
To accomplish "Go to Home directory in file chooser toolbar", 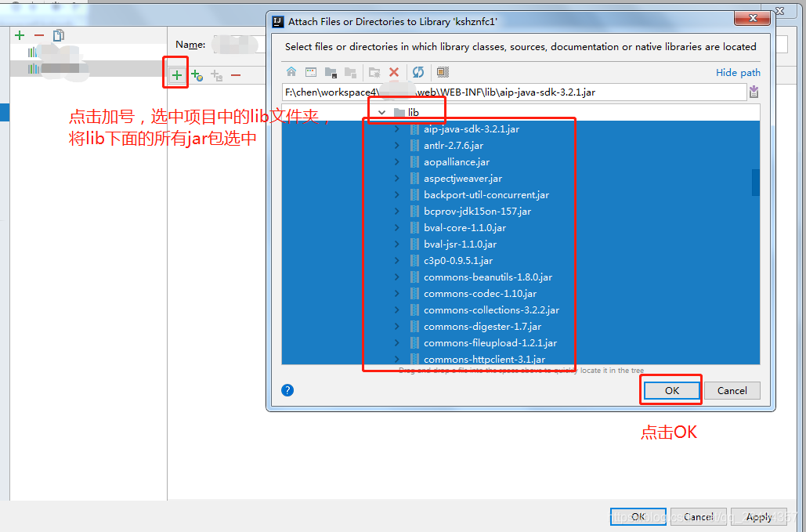I will tap(291, 72).
